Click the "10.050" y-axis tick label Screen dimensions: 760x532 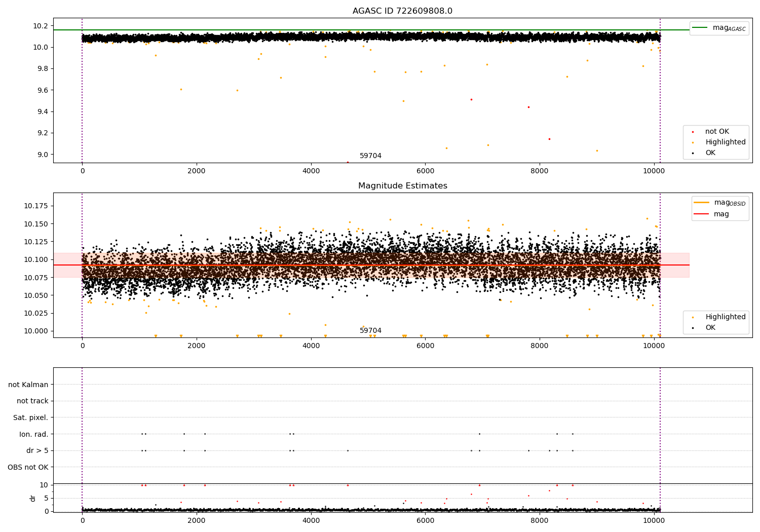pos(36,295)
